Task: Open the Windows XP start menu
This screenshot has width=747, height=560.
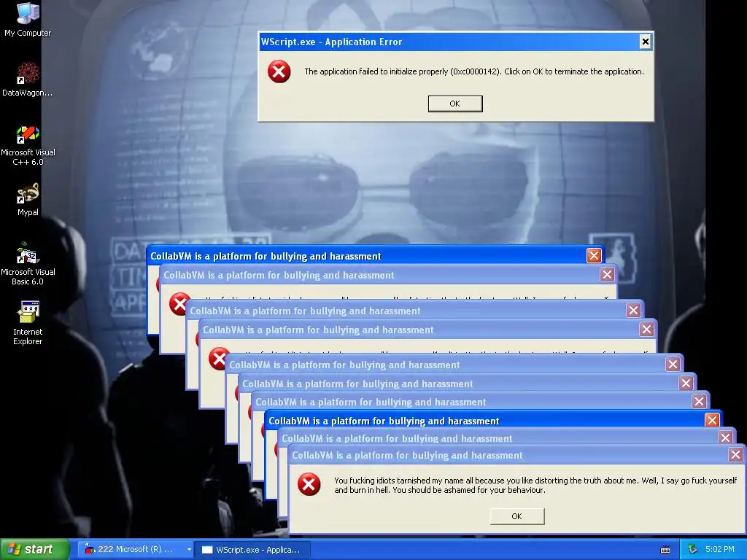Action: (x=35, y=549)
